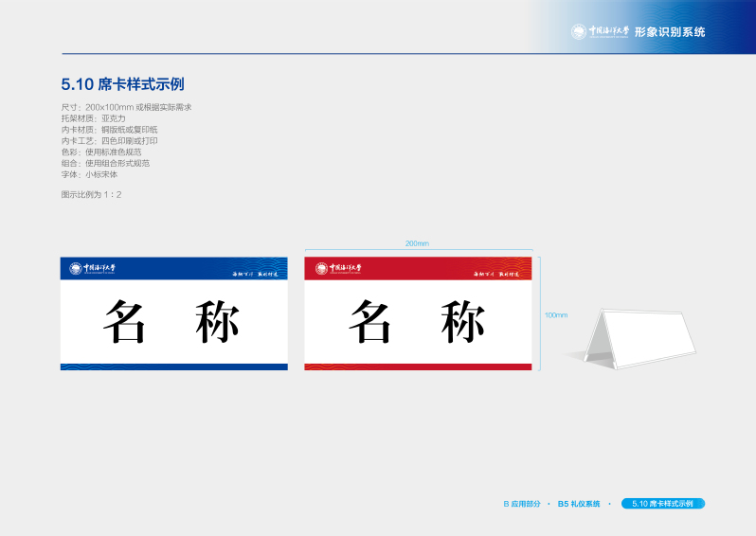Click the white calligraphy motto on the blue card
The height and width of the screenshot is (536, 756).
258,273
